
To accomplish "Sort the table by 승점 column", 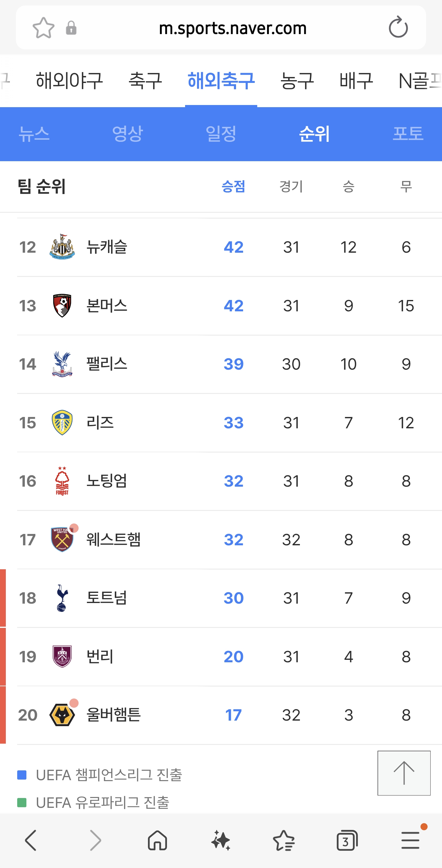I will pyautogui.click(x=233, y=186).
